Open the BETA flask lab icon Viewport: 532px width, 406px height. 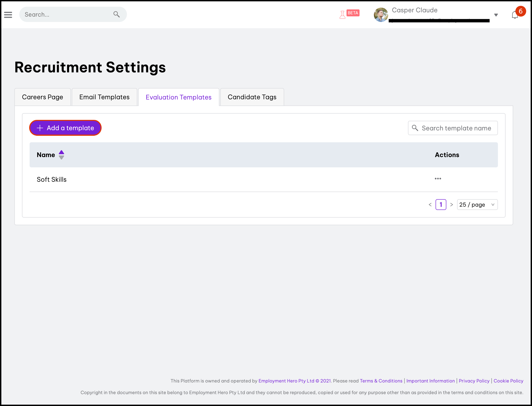pos(342,15)
